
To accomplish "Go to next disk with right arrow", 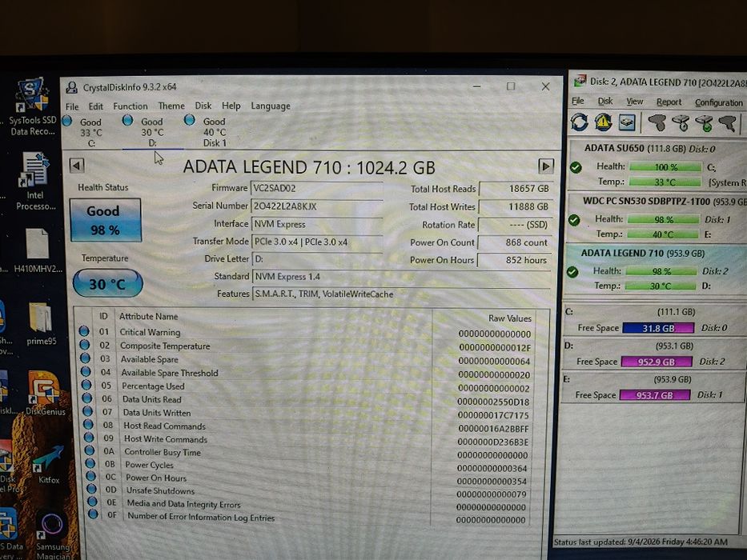I will 545,166.
